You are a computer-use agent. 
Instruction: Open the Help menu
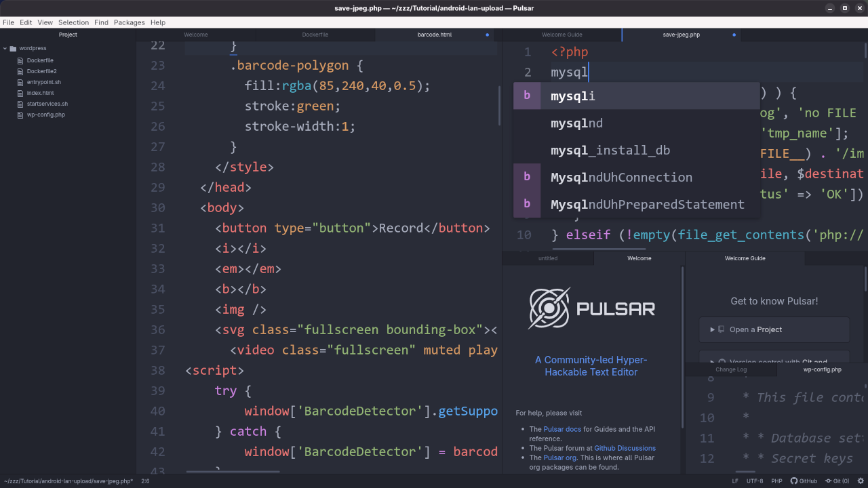[158, 22]
